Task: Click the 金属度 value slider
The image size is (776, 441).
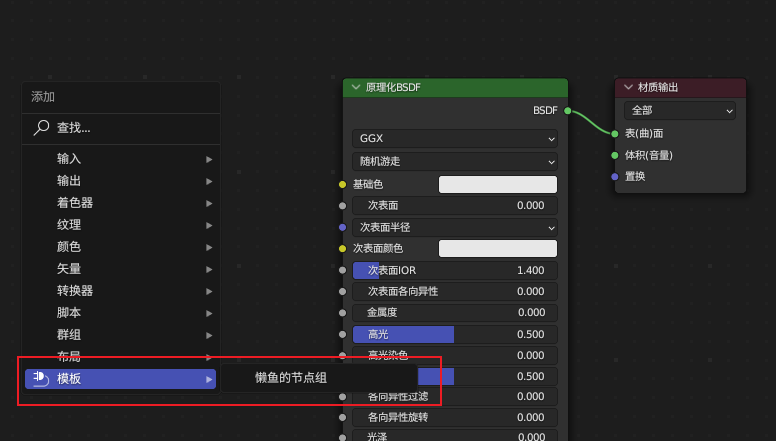Action: tap(455, 313)
